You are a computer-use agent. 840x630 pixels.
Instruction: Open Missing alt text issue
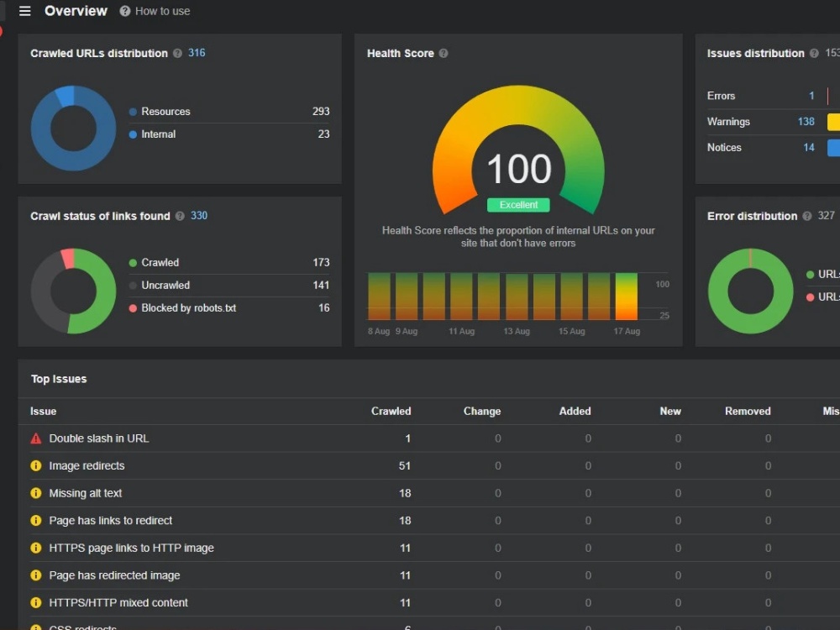(85, 493)
